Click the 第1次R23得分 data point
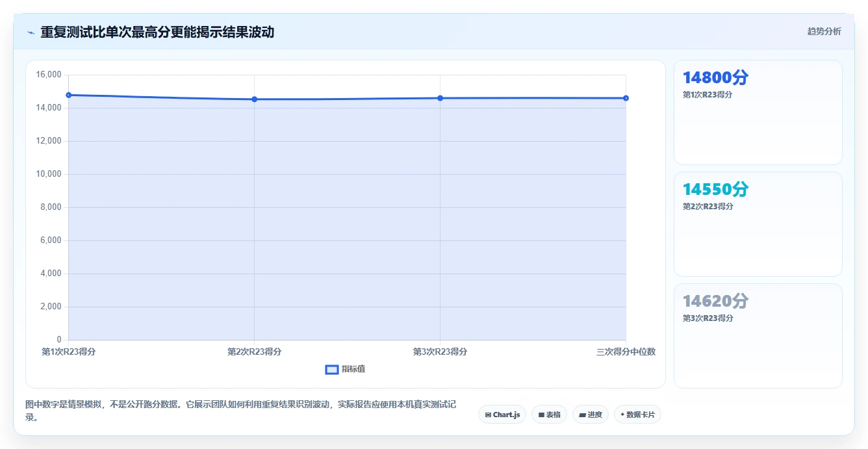 (68, 95)
